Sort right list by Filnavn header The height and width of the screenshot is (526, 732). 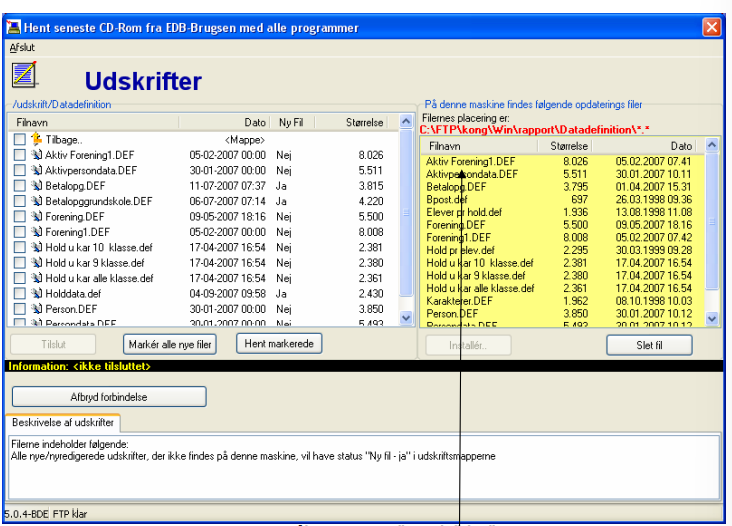click(480, 146)
